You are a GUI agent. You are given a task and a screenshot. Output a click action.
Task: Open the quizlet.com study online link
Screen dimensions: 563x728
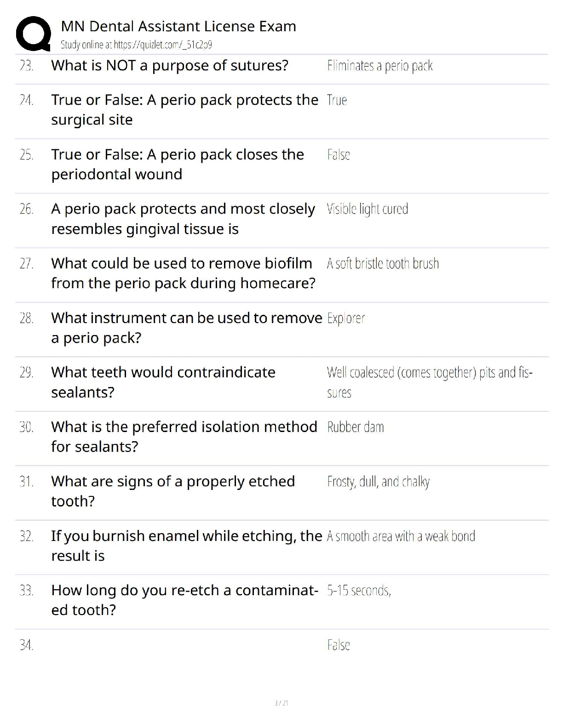[x=136, y=45]
